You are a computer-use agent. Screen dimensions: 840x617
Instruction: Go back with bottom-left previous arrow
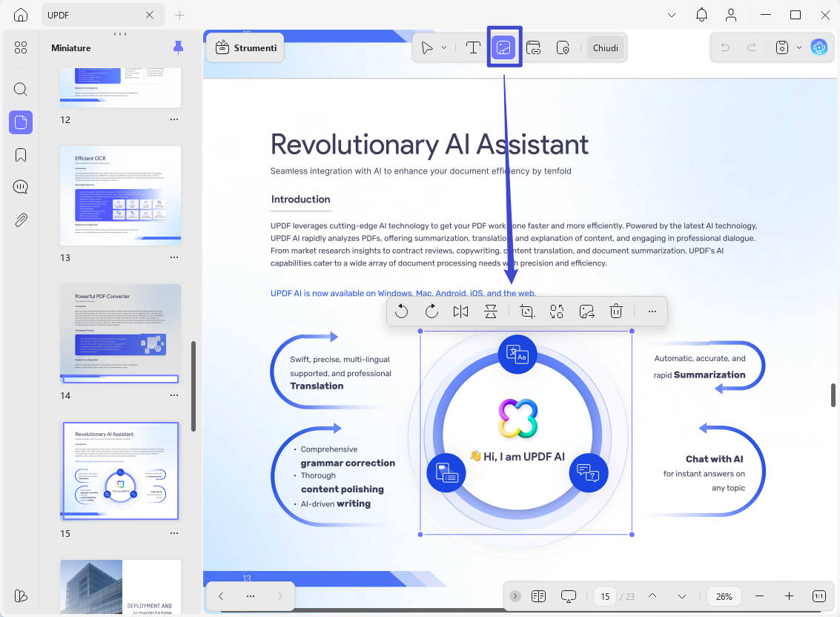pyautogui.click(x=221, y=595)
